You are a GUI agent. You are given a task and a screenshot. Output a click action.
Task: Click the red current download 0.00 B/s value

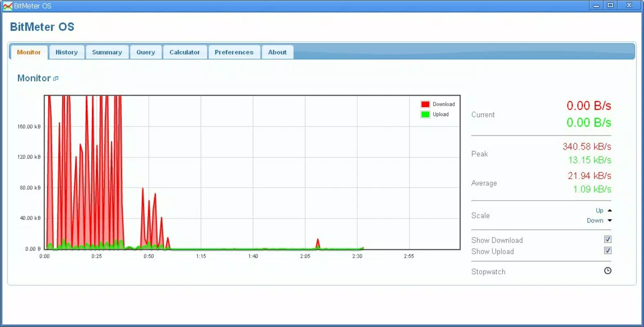click(x=588, y=106)
